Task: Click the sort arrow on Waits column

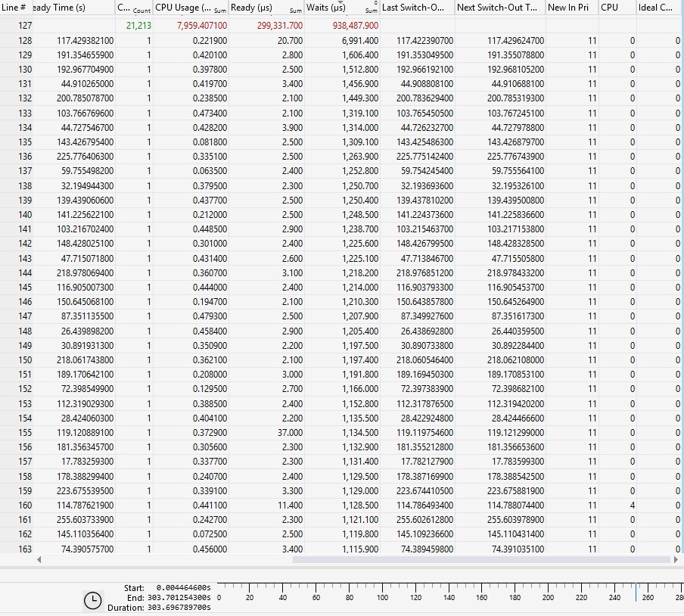Action: [x=340, y=2]
